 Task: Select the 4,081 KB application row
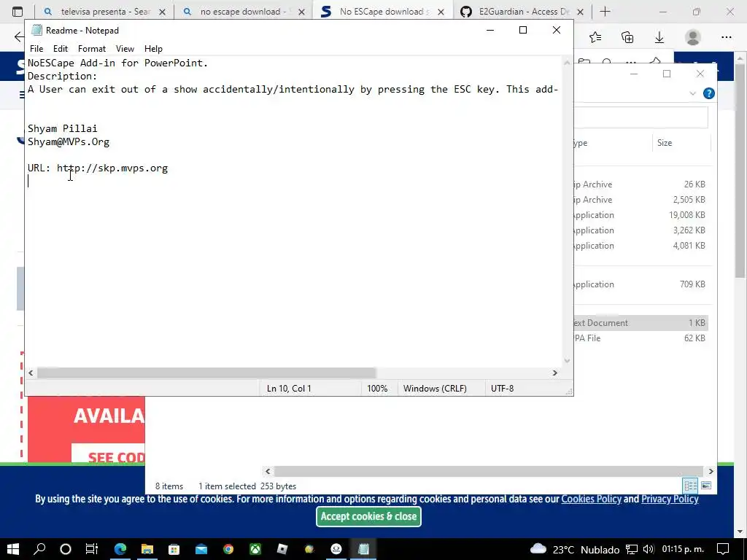[x=640, y=245]
